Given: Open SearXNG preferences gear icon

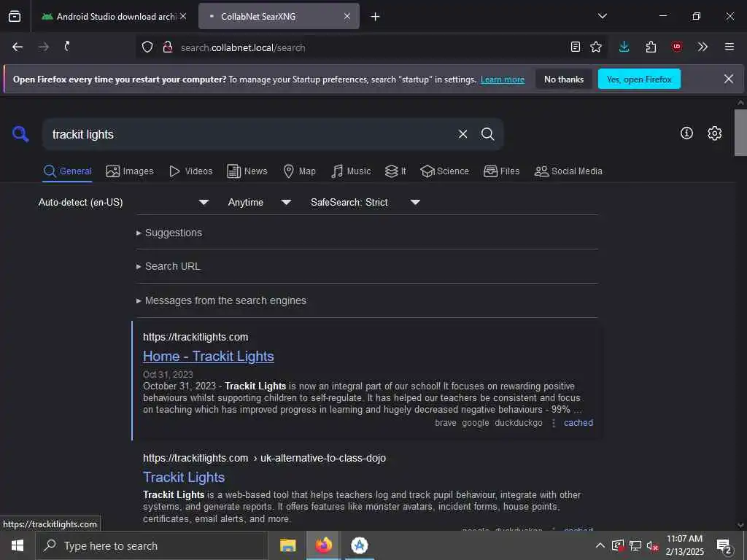Looking at the screenshot, I should click(714, 133).
